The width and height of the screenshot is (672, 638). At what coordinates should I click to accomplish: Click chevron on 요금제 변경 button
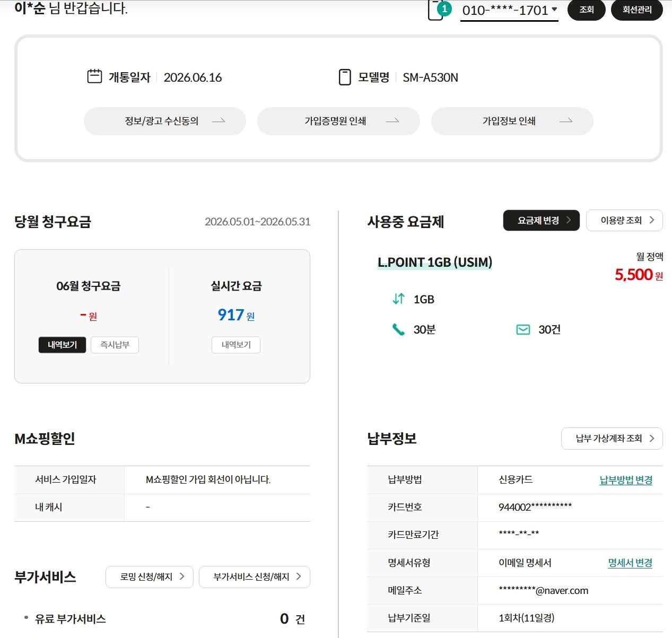pos(569,220)
